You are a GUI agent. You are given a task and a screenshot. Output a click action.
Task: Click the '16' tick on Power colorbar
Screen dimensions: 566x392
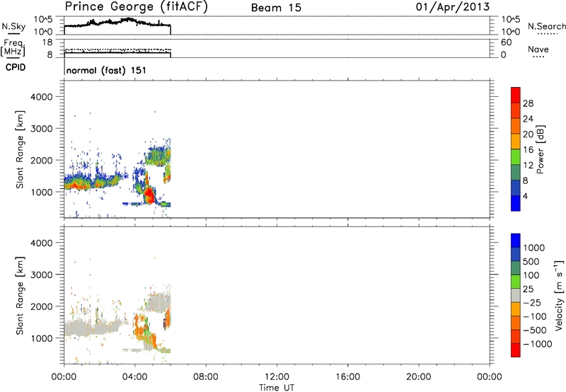pos(528,150)
